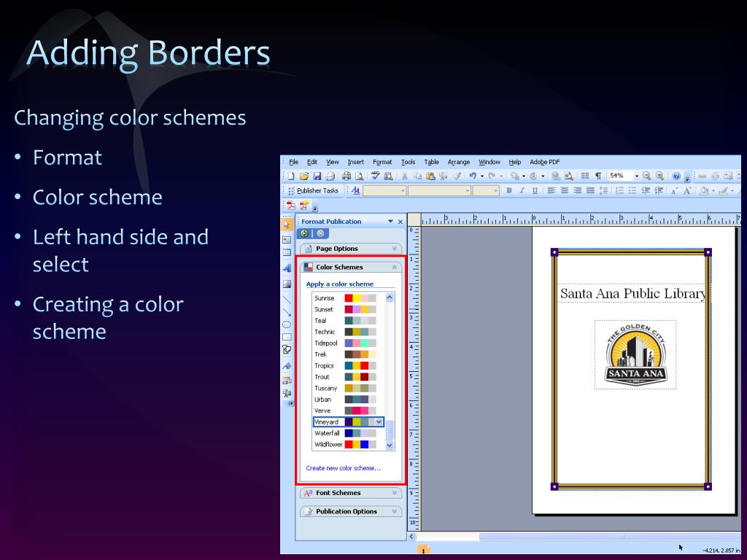
Task: Select the Oval tool
Action: coord(286,324)
